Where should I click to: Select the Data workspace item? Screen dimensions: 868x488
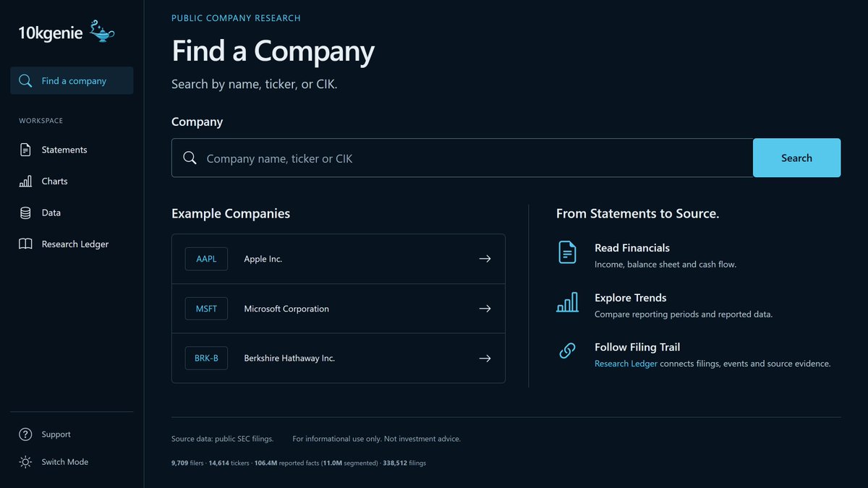tap(72, 213)
